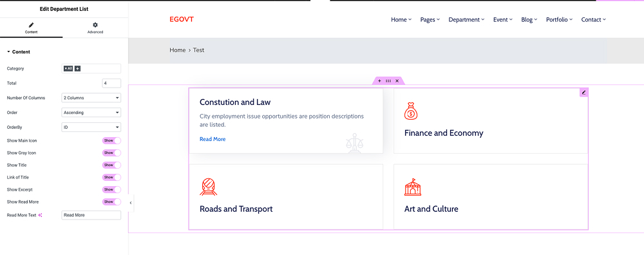
Task: Click the Finance and Economy money bag icon
Action: tap(411, 111)
